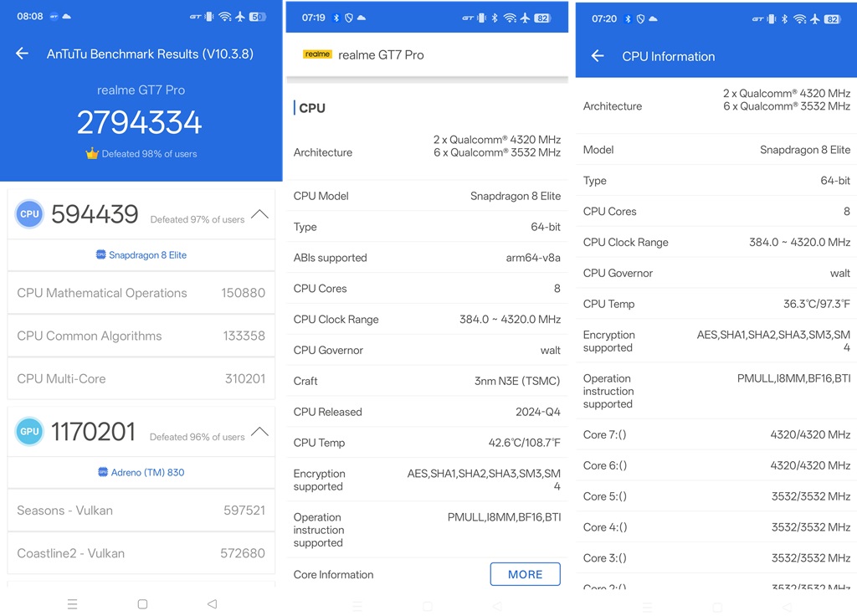
Task: Tap Core 6:() 4320/4320 MHz row
Action: pyautogui.click(x=716, y=465)
